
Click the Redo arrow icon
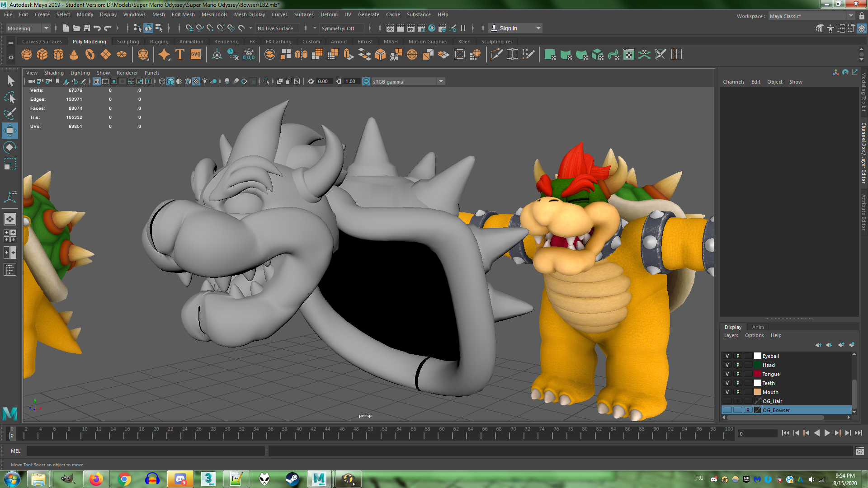coord(108,28)
